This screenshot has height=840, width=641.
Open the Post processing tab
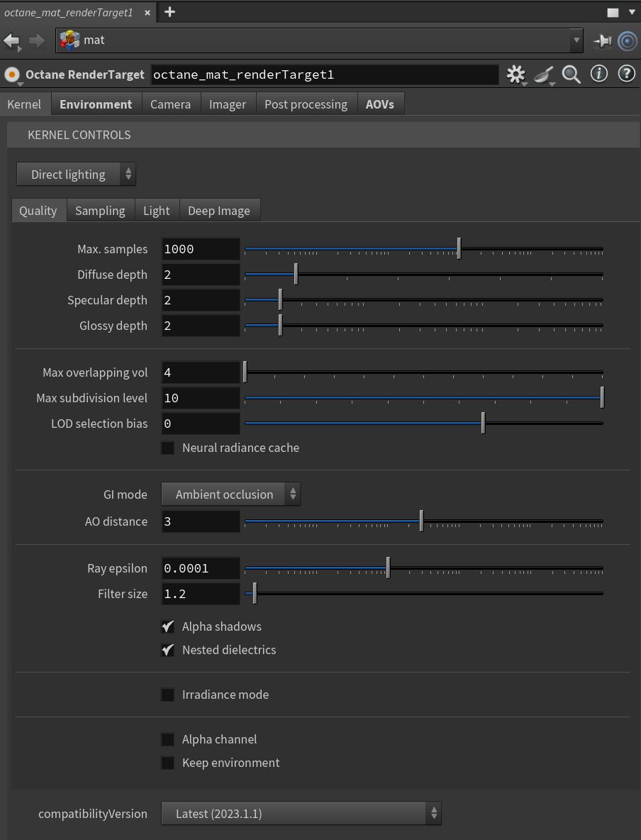click(x=306, y=104)
